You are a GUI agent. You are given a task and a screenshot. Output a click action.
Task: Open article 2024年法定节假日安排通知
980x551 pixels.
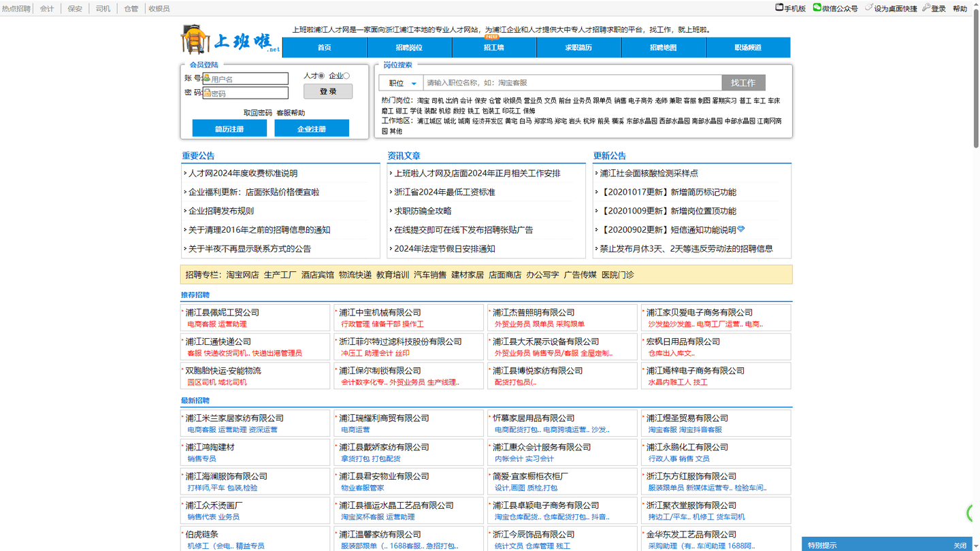(x=444, y=249)
